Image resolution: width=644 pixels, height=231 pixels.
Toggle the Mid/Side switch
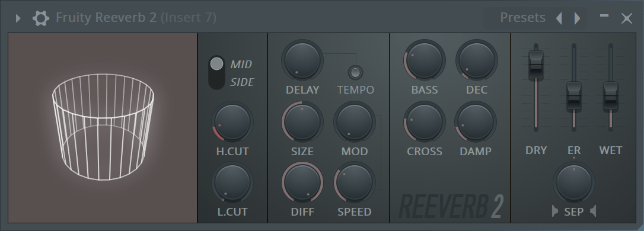[x=216, y=73]
